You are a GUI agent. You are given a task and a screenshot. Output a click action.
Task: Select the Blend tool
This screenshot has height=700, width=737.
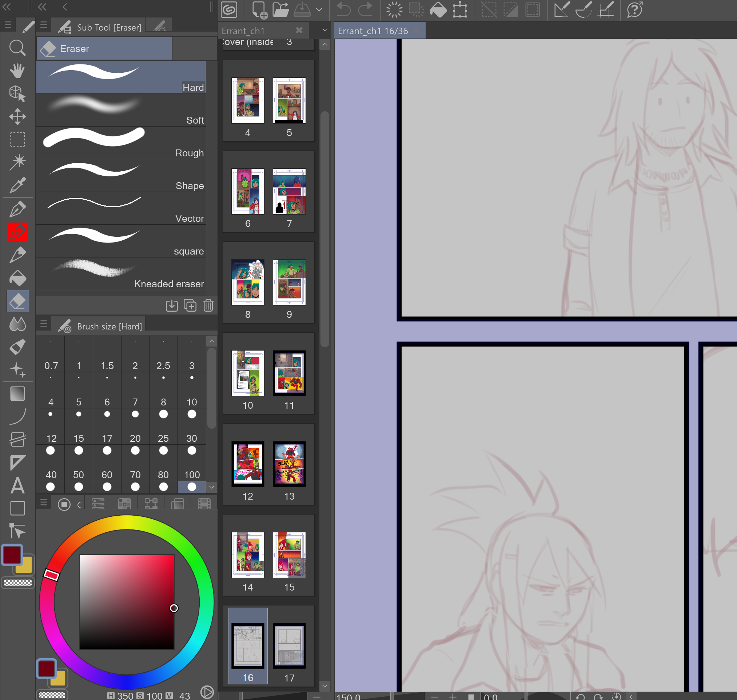pos(17,324)
